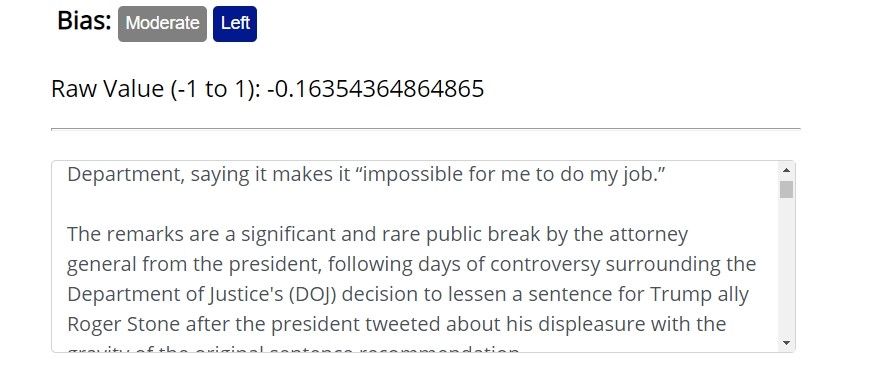Place cursor on "Roger Stone" in article
Viewport: 888px width, 371px height.
point(123,324)
